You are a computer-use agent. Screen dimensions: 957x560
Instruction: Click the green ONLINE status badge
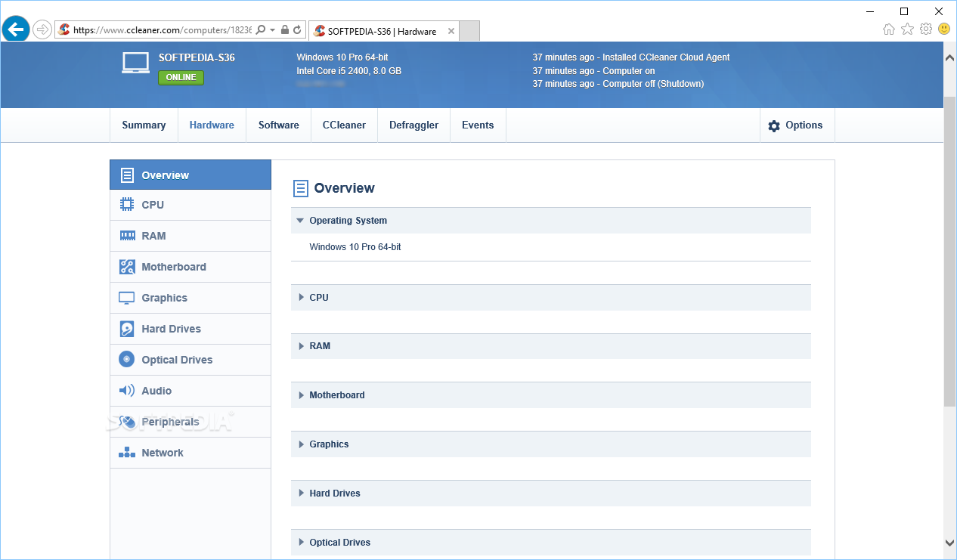[x=181, y=77]
